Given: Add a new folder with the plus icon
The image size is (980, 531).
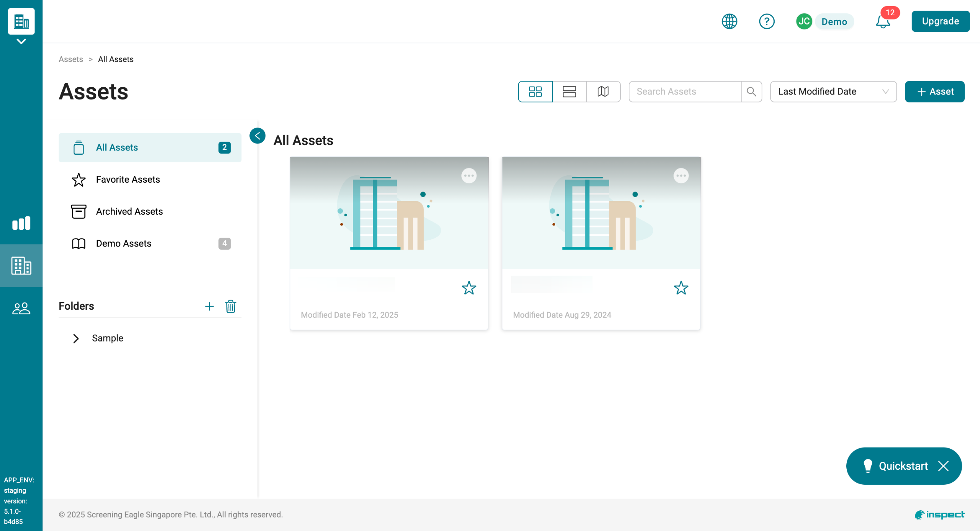Looking at the screenshot, I should 209,306.
